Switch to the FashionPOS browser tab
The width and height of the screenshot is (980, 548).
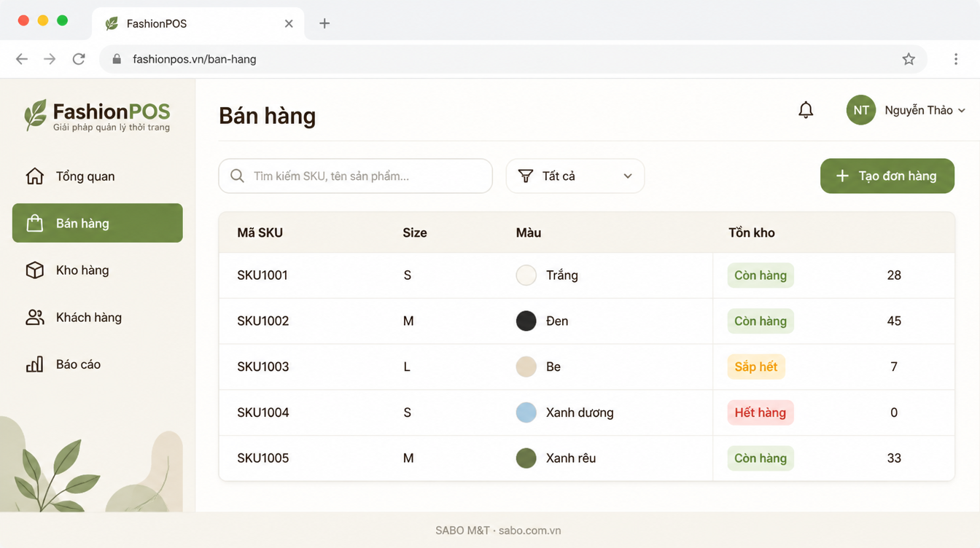[x=198, y=24]
